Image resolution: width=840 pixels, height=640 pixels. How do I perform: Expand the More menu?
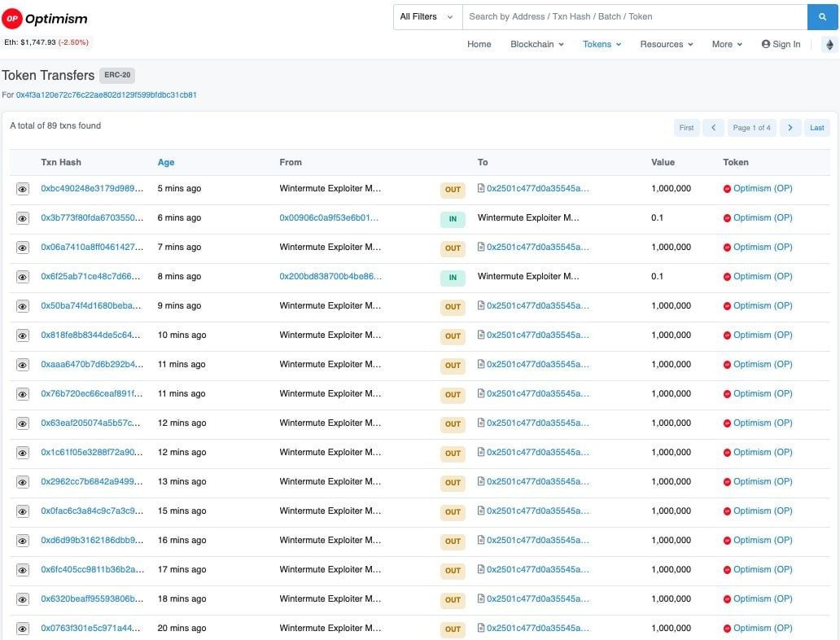coord(727,44)
